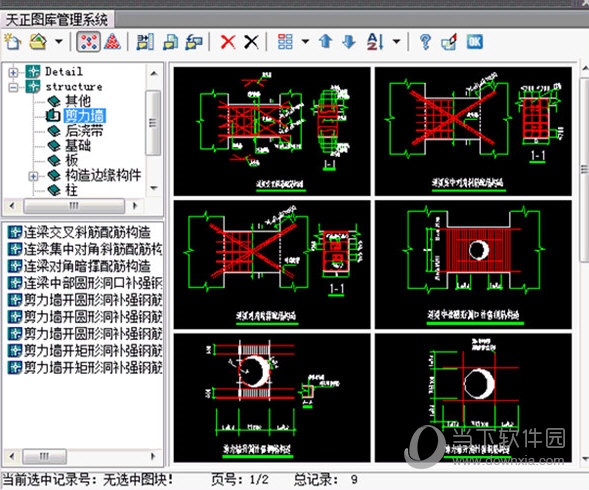Select the 连梁集中对角斜筋配筋 list entry
This screenshot has width=589, height=490.
(93, 249)
